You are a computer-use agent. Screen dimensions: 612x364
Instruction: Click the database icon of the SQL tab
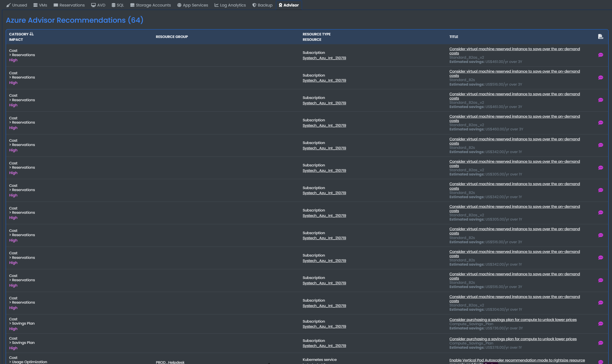click(x=113, y=5)
